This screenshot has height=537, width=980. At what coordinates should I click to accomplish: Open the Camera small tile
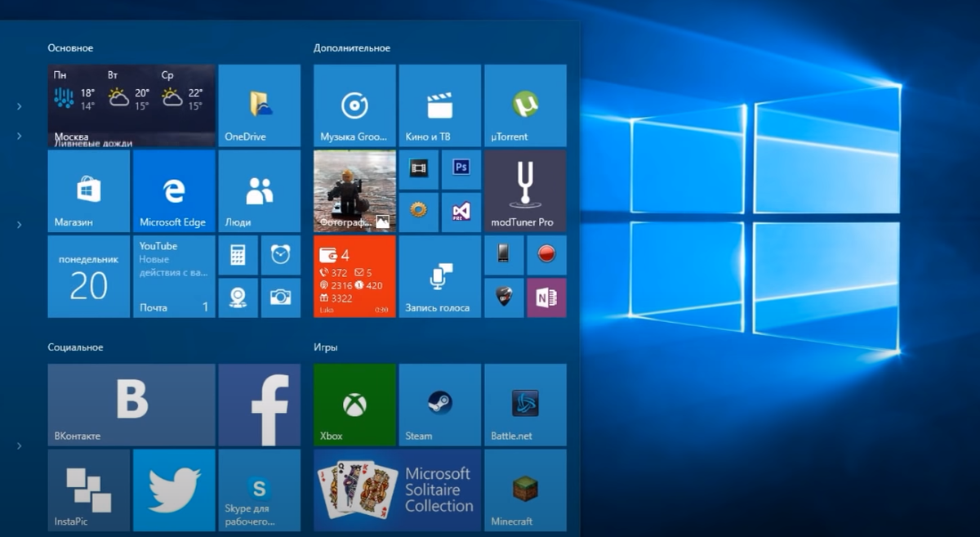pos(281,298)
